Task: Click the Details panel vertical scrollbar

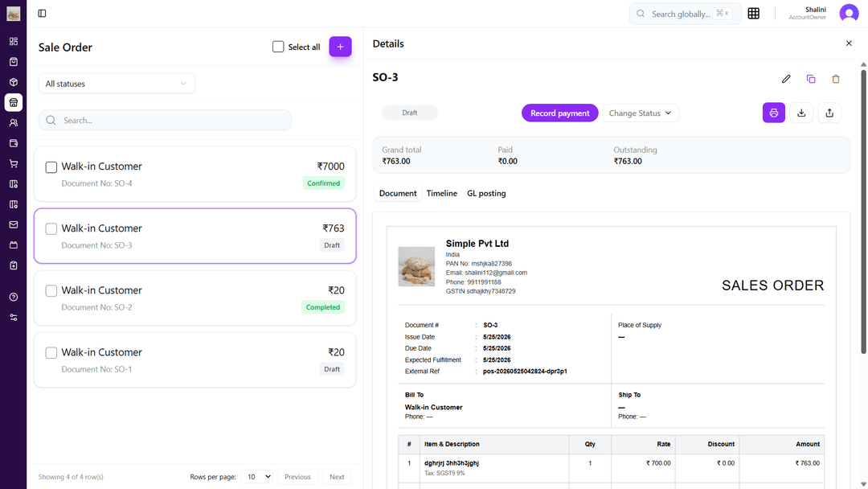Action: [863, 211]
